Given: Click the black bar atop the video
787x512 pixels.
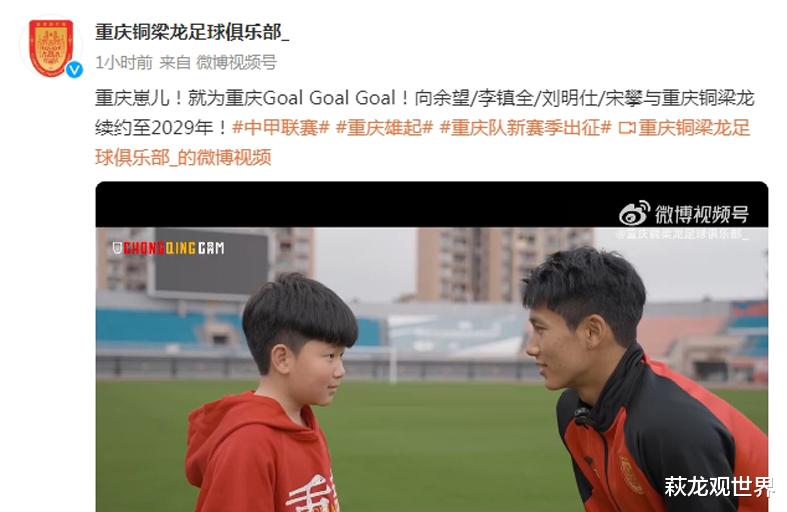Looking at the screenshot, I should (x=432, y=205).
